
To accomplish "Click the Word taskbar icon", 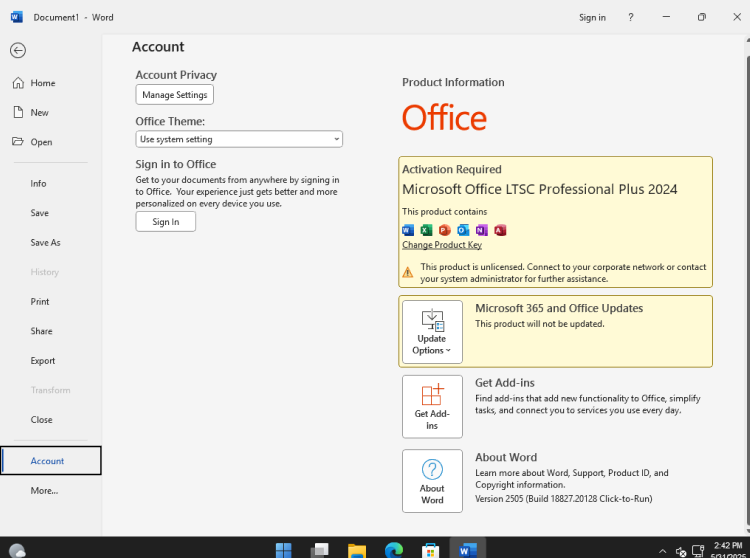I will [467, 550].
